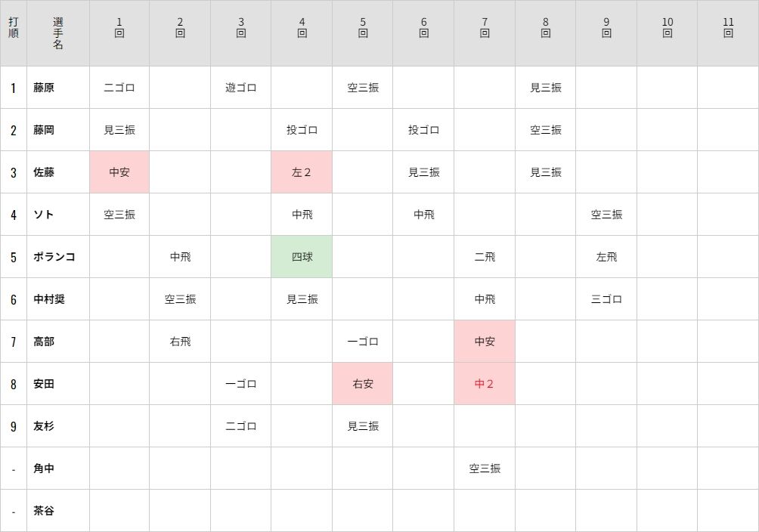Select 藤原's 遊ゴロ in 3rd inning

[x=241, y=88]
